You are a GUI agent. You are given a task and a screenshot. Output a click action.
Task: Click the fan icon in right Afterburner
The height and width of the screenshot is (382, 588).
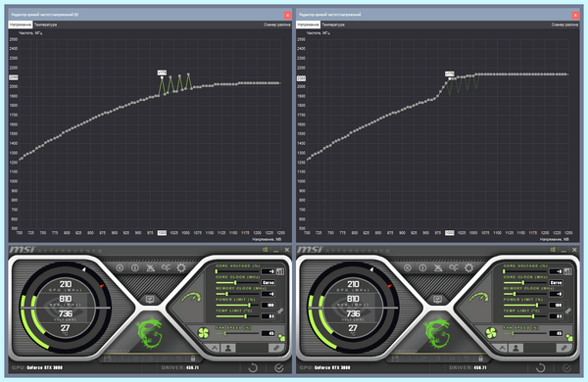pos(491,332)
